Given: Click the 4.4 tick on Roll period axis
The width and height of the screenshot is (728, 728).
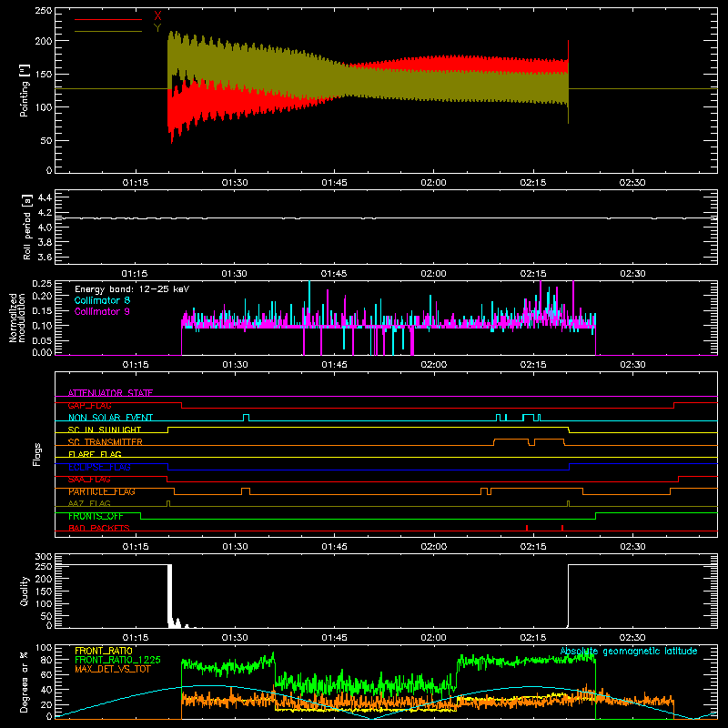Looking at the screenshot, I should click(45, 197).
